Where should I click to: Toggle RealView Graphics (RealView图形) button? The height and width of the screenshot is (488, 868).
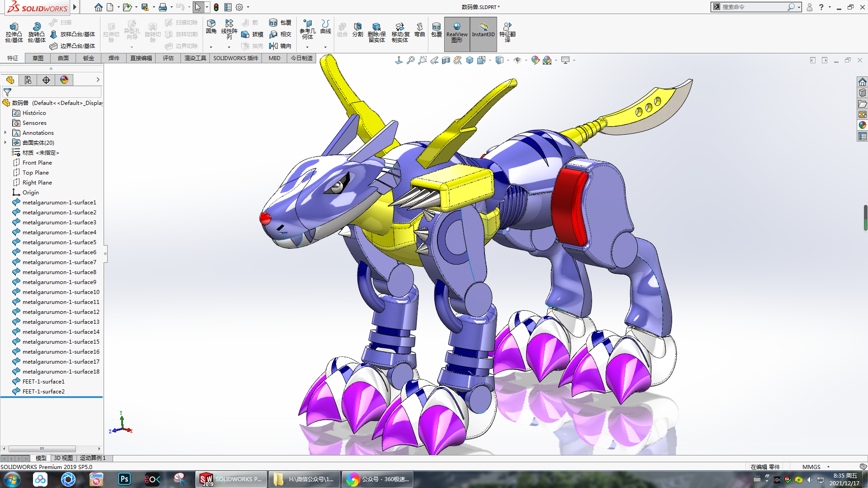[x=457, y=33]
